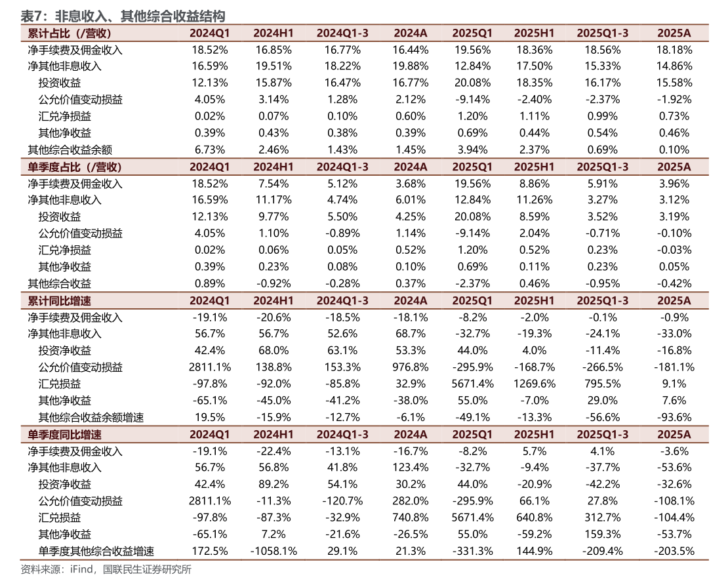Select the section header 单季度占比（/营收）
The width and height of the screenshot is (728, 585).
[x=75, y=167]
